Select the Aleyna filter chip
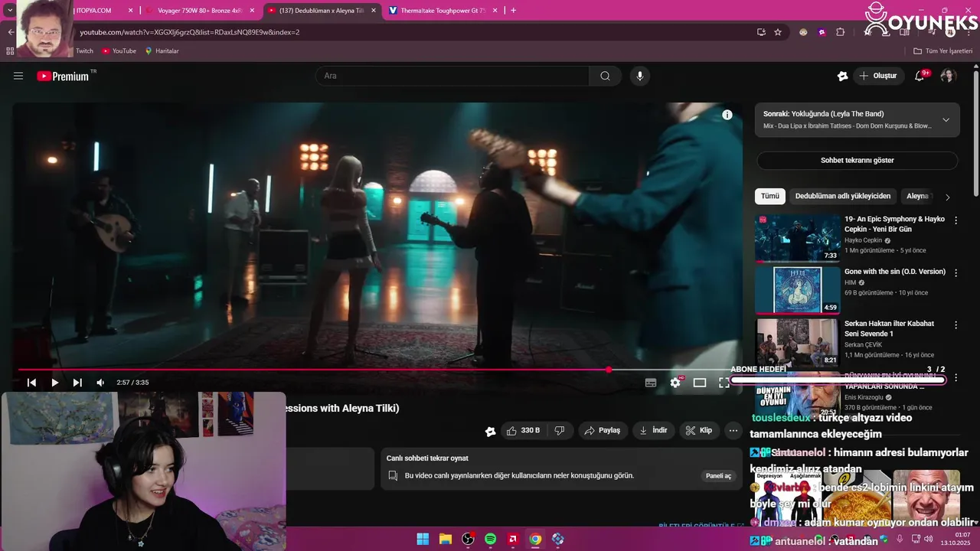Screen dimensions: 980x551 tap(917, 196)
